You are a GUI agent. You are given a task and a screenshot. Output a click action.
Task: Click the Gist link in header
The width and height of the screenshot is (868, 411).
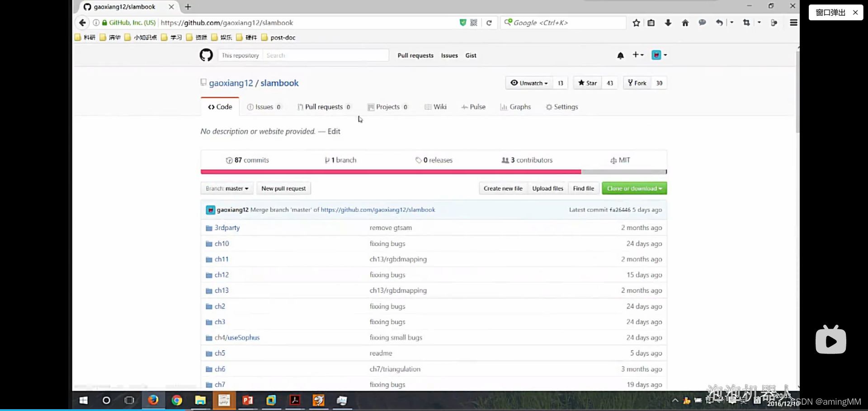pyautogui.click(x=471, y=56)
